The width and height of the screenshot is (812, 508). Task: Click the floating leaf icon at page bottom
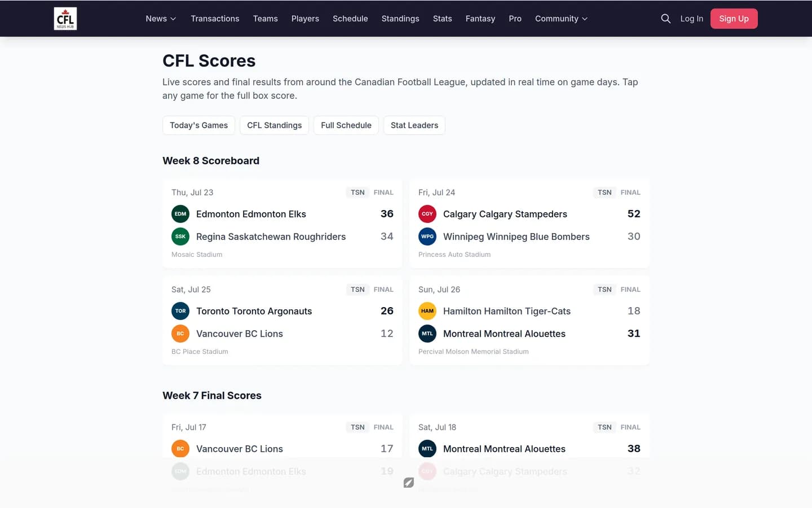(x=409, y=483)
